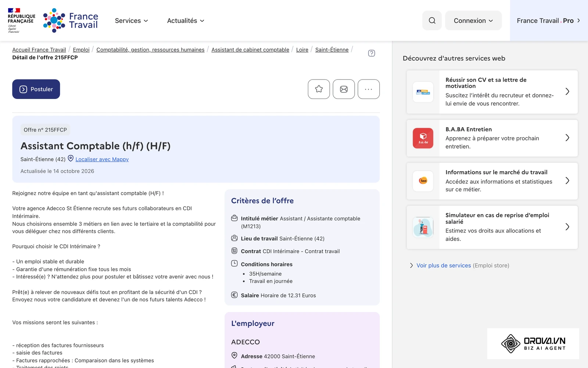Image resolution: width=588 pixels, height=368 pixels.
Task: Click the help question mark icon
Action: pyautogui.click(x=372, y=53)
